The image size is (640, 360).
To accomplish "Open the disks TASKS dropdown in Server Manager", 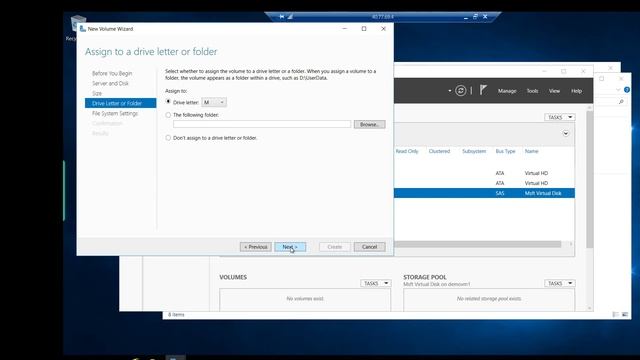I will tap(559, 117).
